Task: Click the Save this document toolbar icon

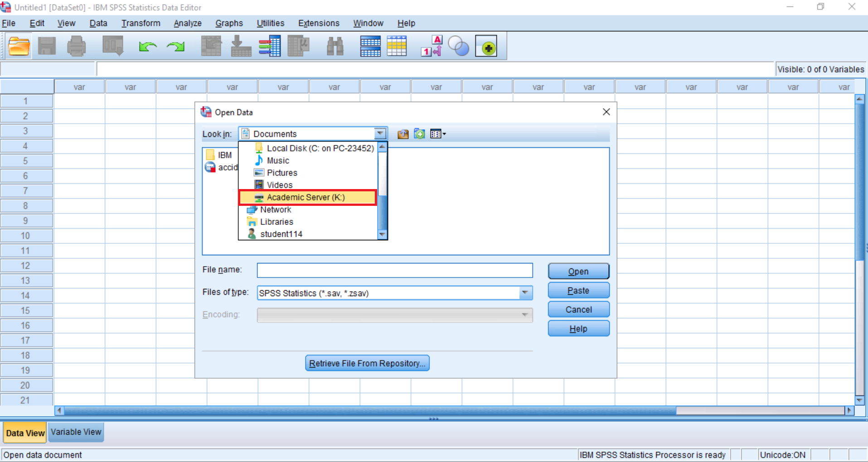Action: [47, 46]
